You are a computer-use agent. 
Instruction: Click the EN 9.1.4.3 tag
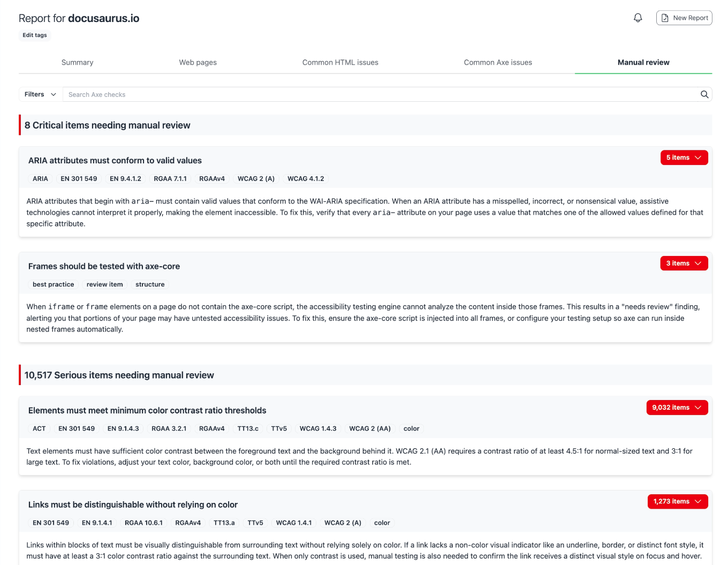(123, 428)
